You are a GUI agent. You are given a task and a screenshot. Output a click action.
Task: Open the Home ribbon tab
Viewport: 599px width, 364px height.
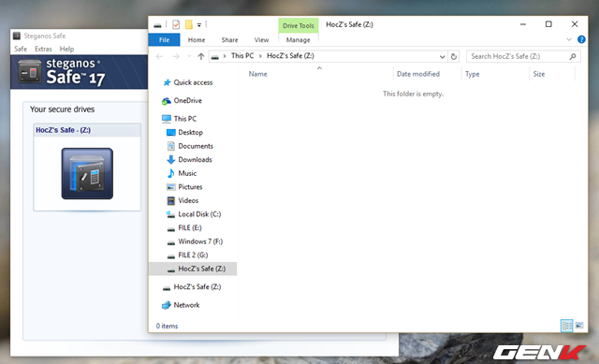point(197,39)
